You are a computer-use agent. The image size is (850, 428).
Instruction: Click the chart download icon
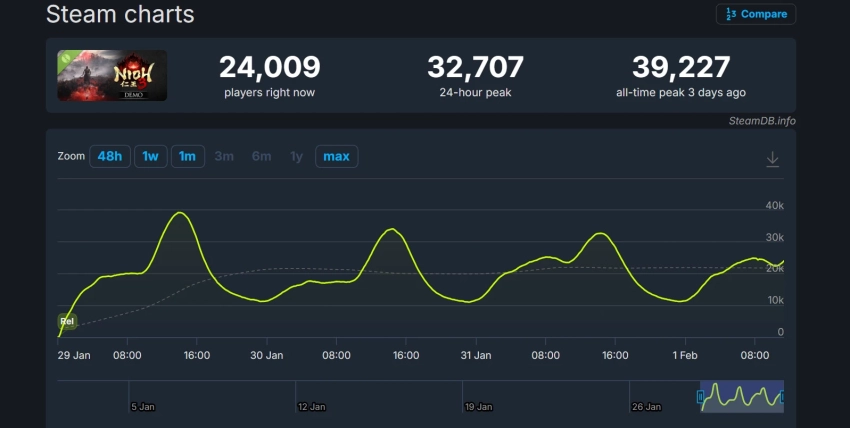pos(772,159)
